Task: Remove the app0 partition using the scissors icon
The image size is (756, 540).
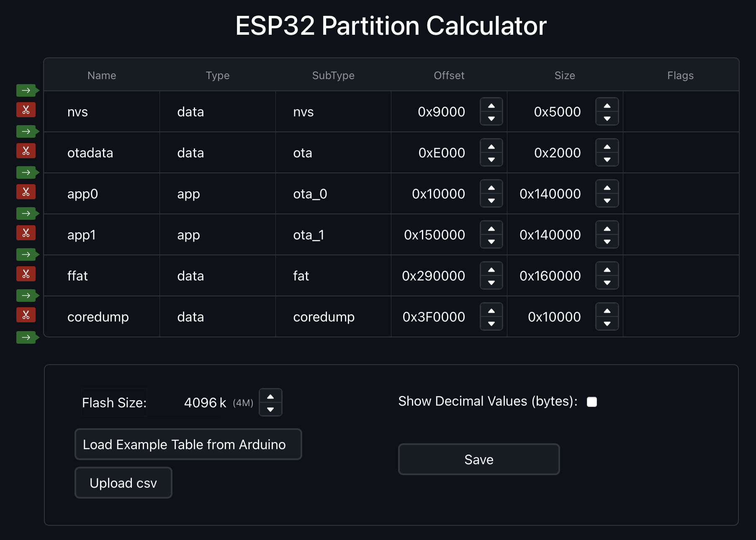Action: (x=26, y=192)
